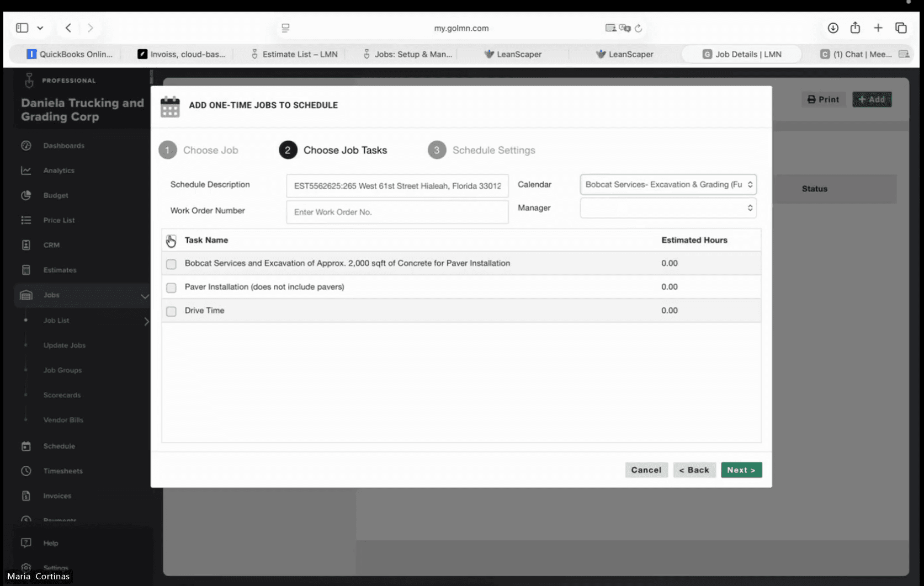
Task: Click the Work Order Number field
Action: pyautogui.click(x=397, y=212)
